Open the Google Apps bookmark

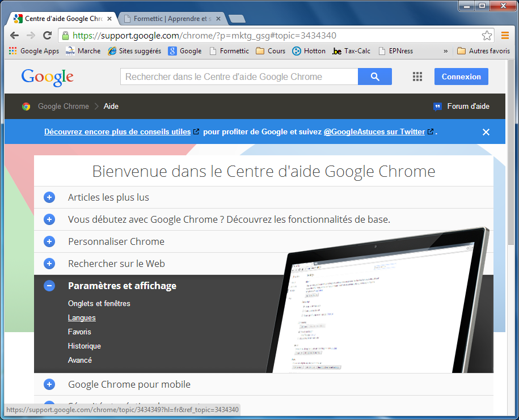(x=34, y=51)
